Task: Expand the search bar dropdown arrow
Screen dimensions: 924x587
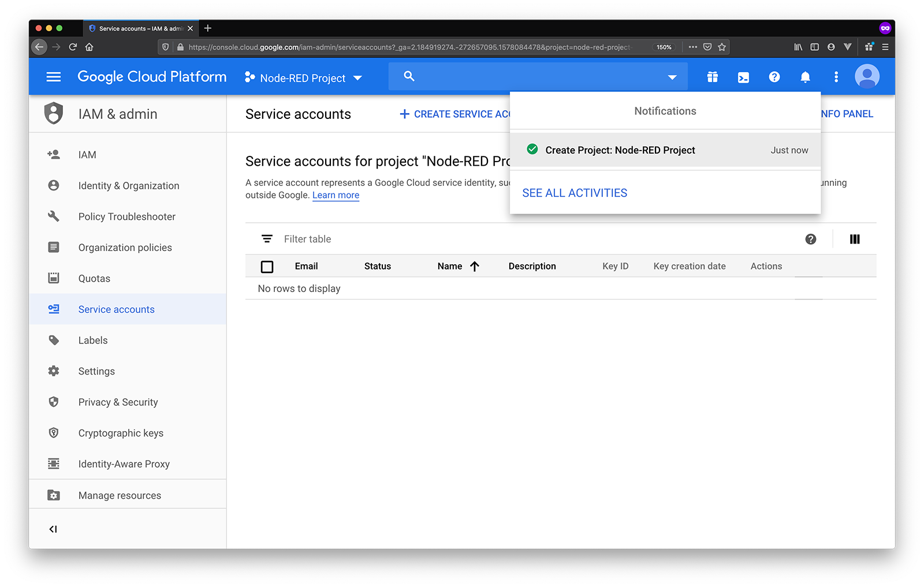Action: click(x=672, y=77)
